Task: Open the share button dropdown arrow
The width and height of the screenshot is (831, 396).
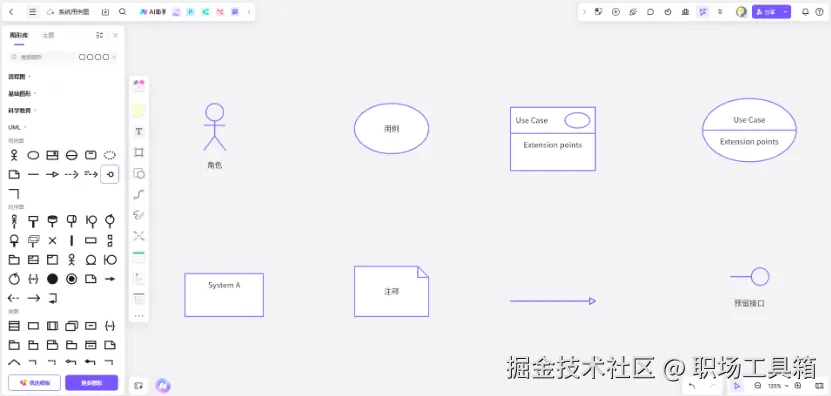Action: pos(785,12)
